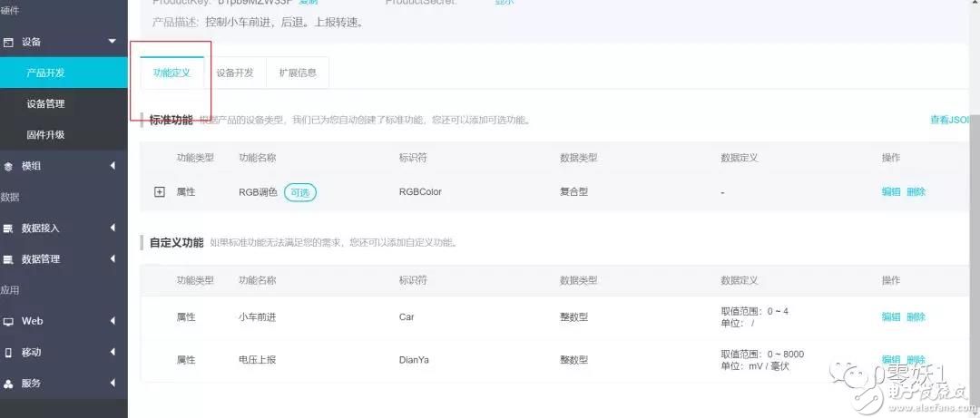Open 产品开发 in the sidebar
Image resolution: width=980 pixels, height=418 pixels.
64,73
